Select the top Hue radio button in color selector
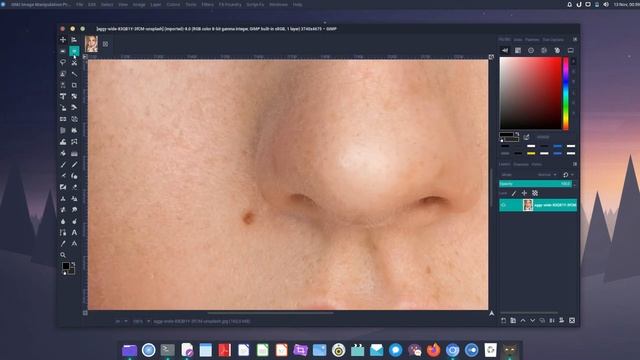This screenshot has width=640, height=360. pyautogui.click(x=573, y=61)
